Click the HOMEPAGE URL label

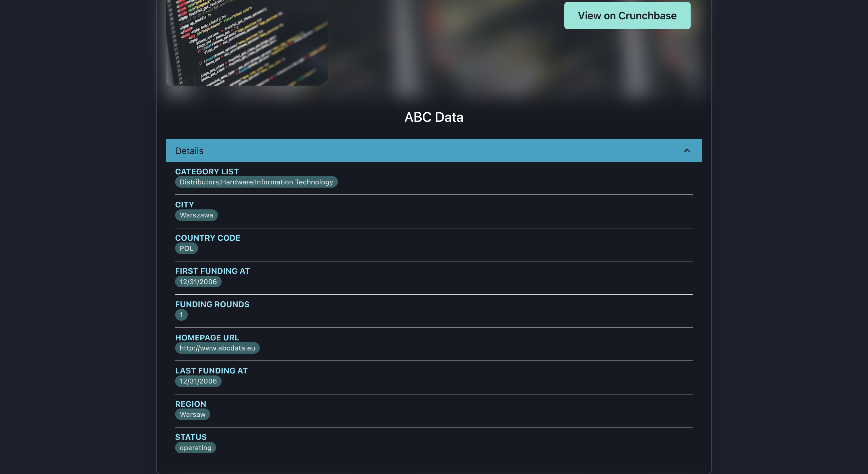tap(207, 338)
